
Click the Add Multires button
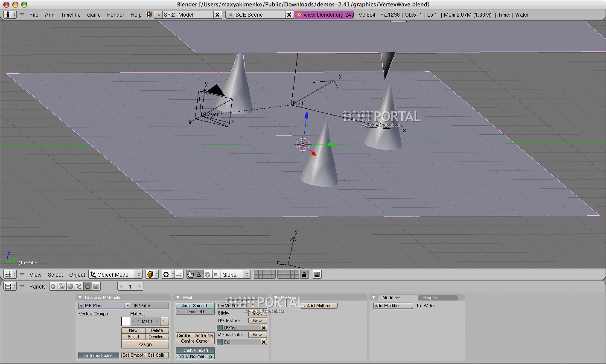pos(319,306)
